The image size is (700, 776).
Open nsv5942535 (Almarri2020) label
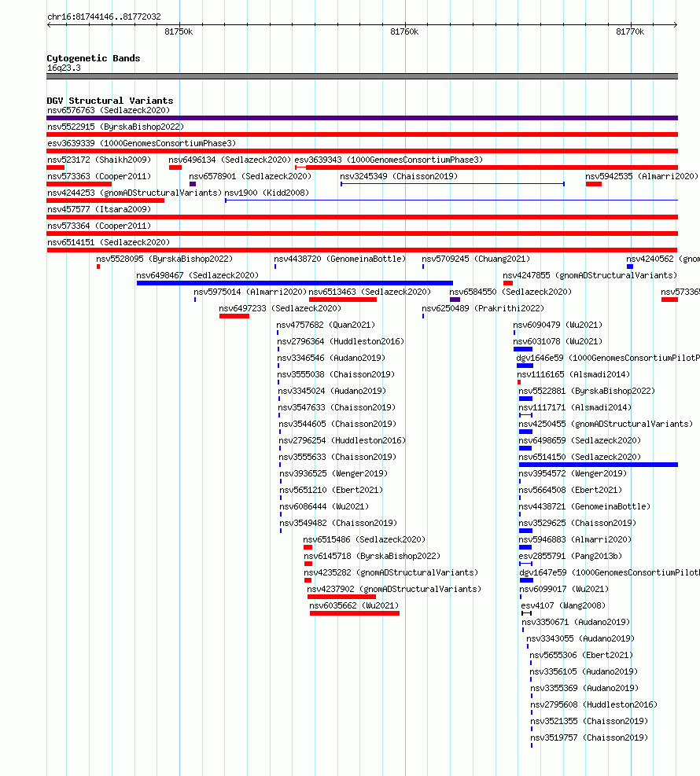(x=642, y=176)
